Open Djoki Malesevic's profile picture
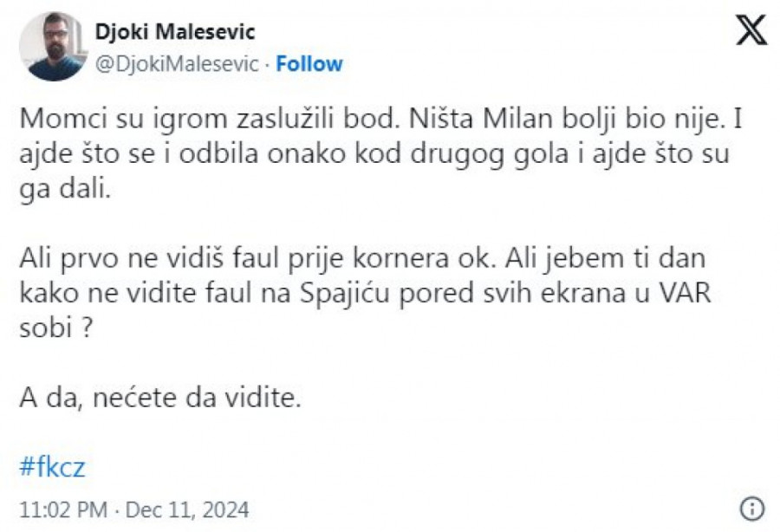This screenshot has width=780, height=532. [53, 47]
